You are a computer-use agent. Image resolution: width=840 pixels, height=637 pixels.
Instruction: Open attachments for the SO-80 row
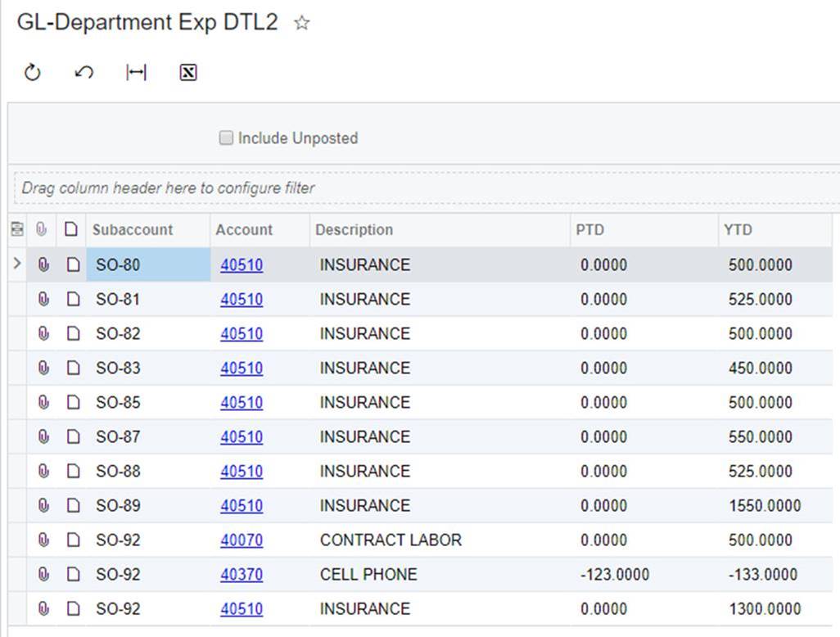click(x=43, y=264)
